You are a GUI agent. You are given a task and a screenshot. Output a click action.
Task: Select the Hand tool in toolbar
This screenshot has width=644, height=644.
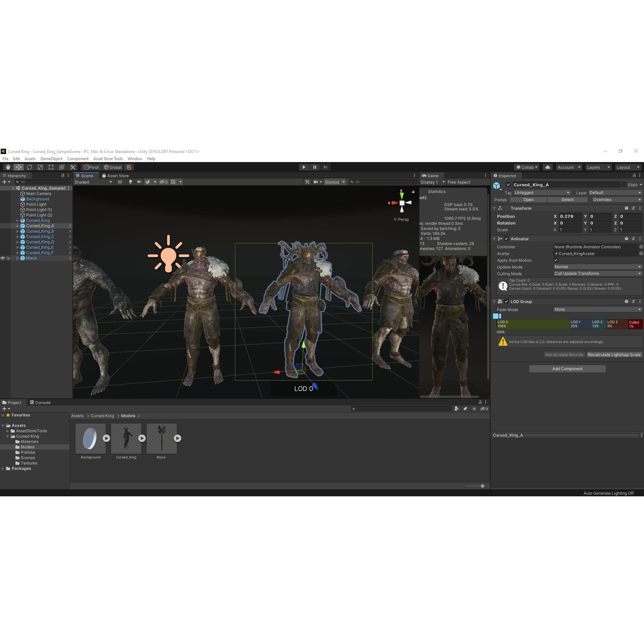pyautogui.click(x=8, y=167)
